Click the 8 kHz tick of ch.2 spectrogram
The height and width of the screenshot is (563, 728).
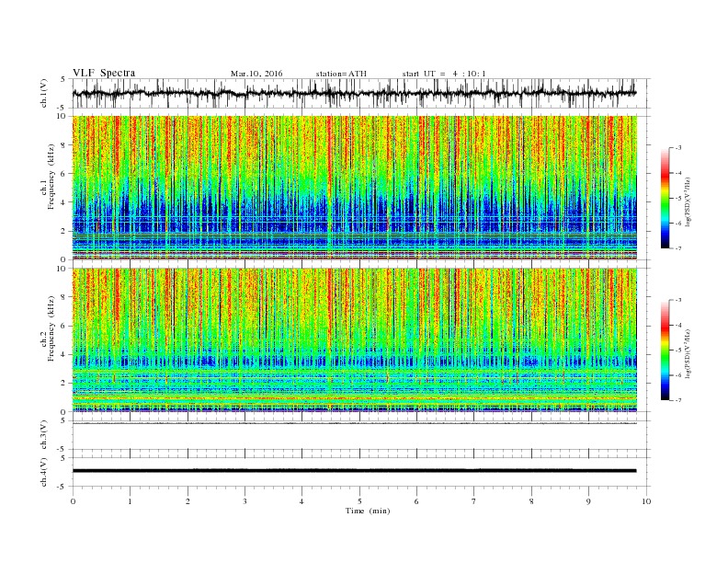click(x=63, y=297)
